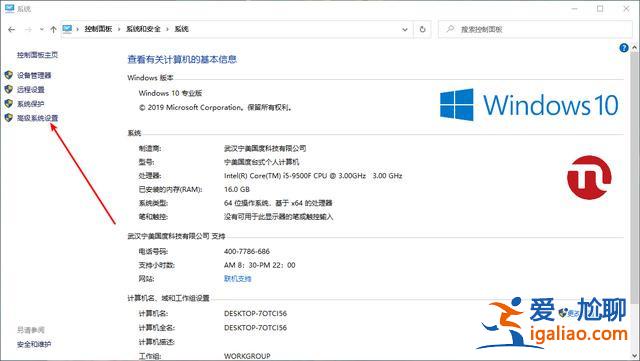The width and height of the screenshot is (640, 361).
Task: Click the search magnifier icon
Action: pos(450,29)
